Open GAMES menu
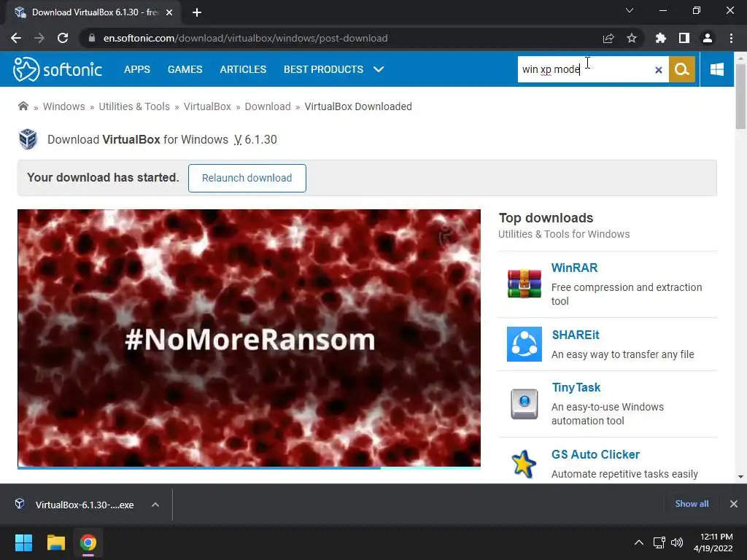Image resolution: width=747 pixels, height=560 pixels. click(185, 69)
